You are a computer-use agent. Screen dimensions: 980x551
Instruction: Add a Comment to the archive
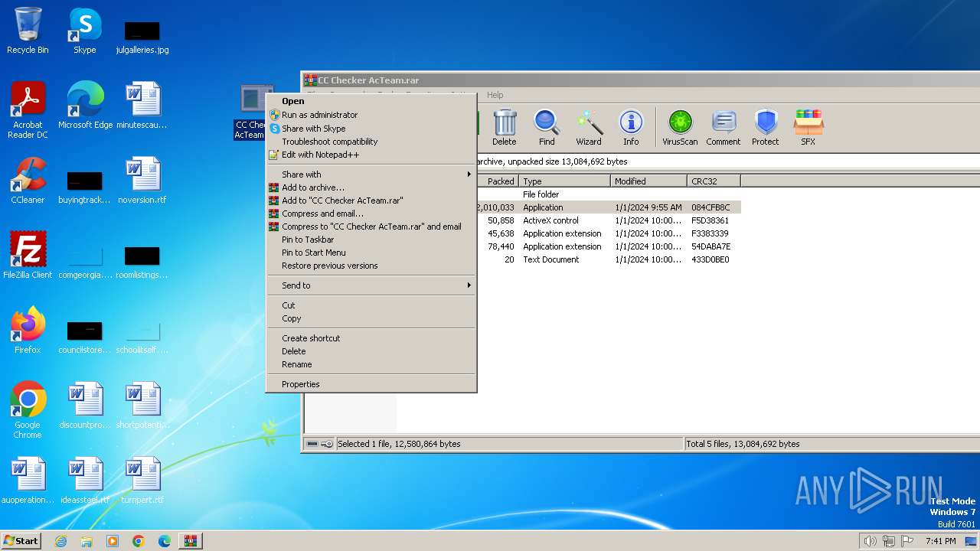click(724, 128)
